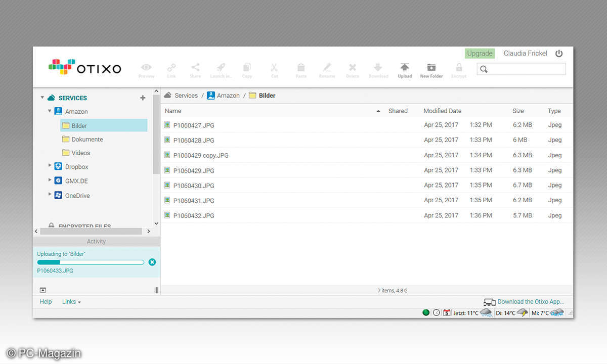Select file P1060431.JPG
This screenshot has width=607, height=364.
[x=194, y=201]
